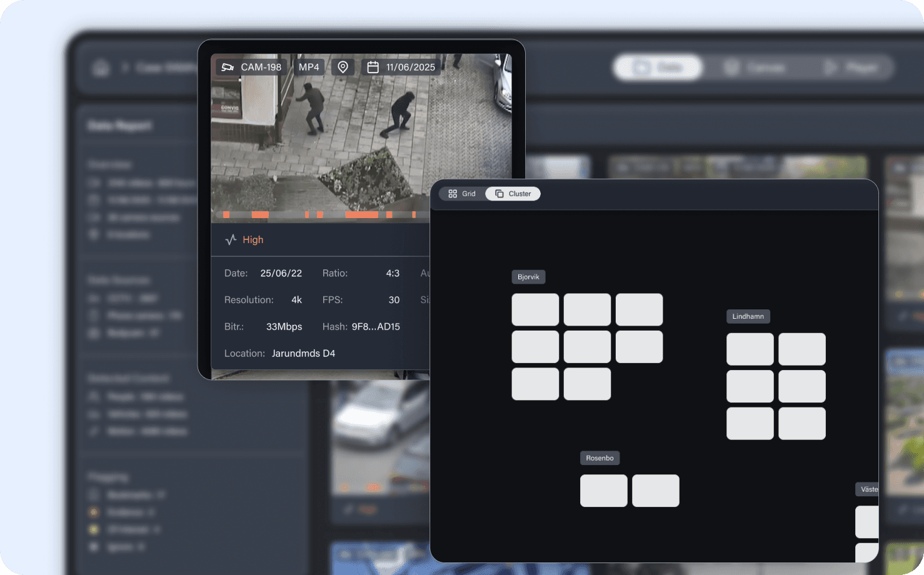Click the four-squares Grid icon
This screenshot has width=924, height=575.
click(453, 194)
